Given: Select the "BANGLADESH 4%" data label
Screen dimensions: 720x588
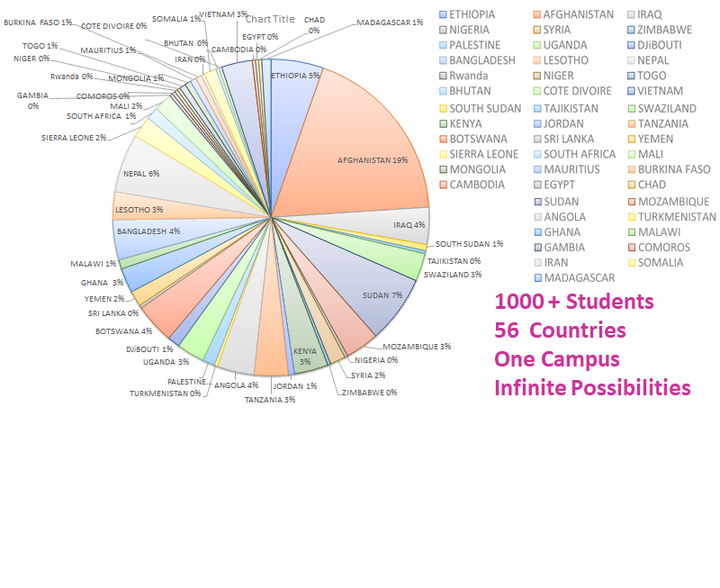Looking at the screenshot, I should (x=148, y=231).
